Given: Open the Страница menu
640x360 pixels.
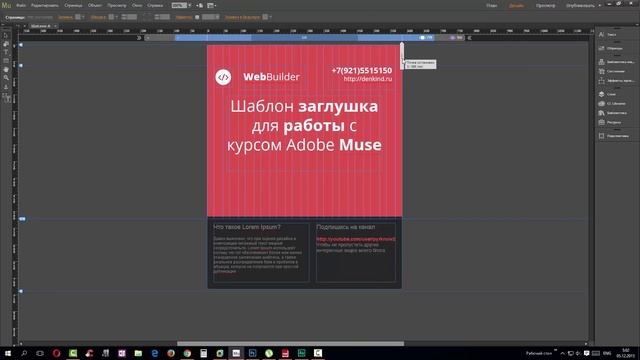Looking at the screenshot, I should click(73, 6).
